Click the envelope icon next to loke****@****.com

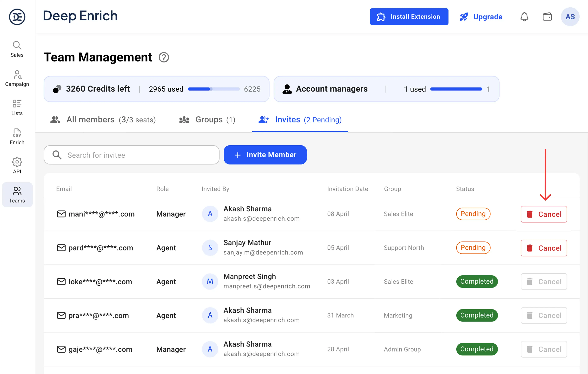61,282
